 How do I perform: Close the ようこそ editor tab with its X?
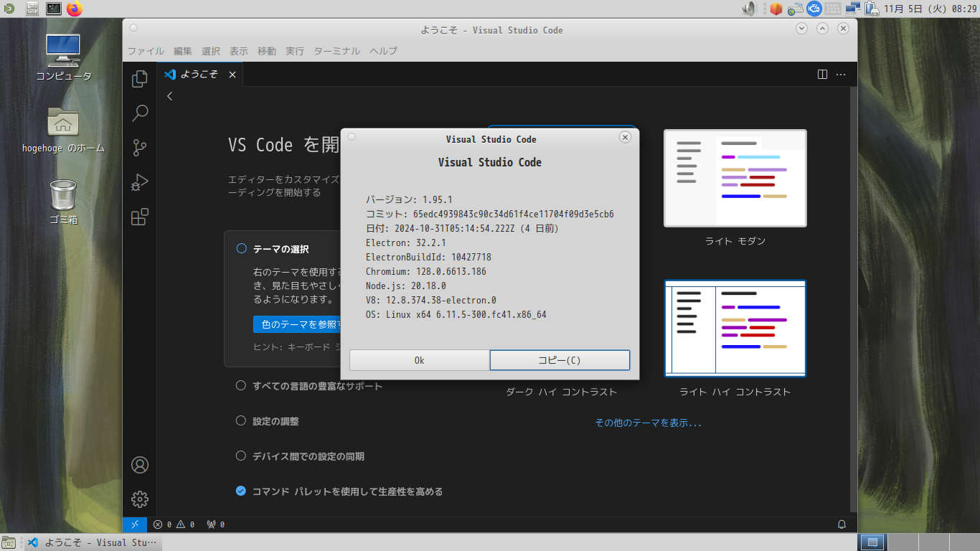pos(232,75)
